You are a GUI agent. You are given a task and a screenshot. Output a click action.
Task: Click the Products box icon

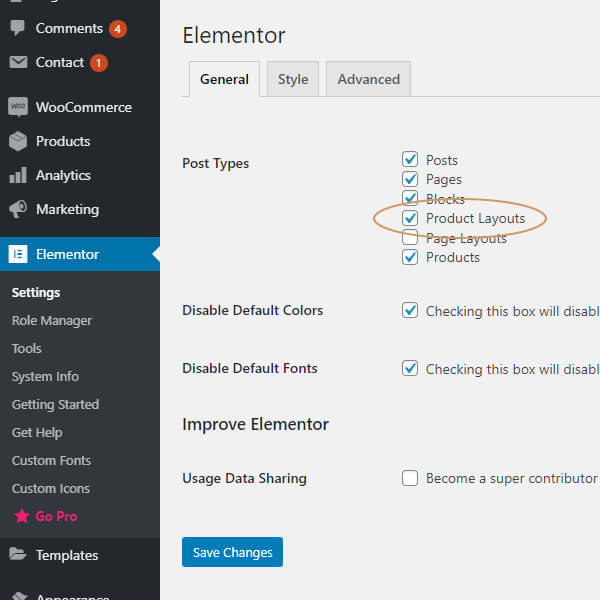coord(18,141)
